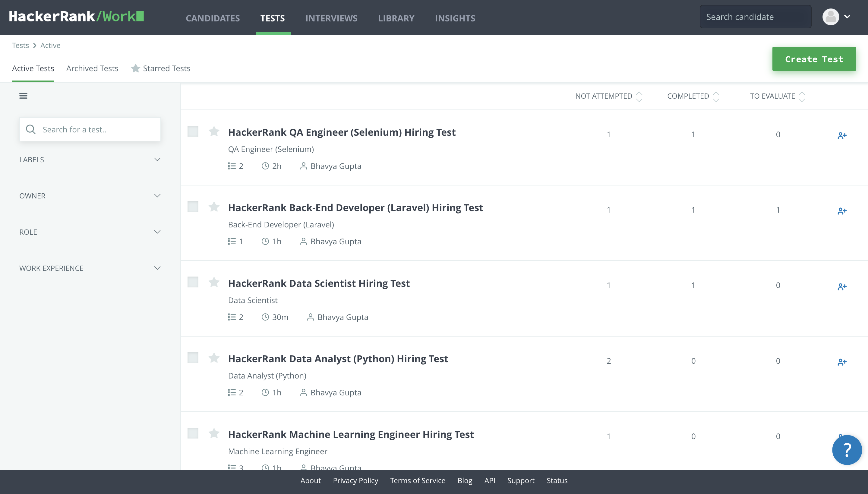Invite candidate to Data Analyst (Python) test
Image resolution: width=868 pixels, height=494 pixels.
pyautogui.click(x=842, y=362)
